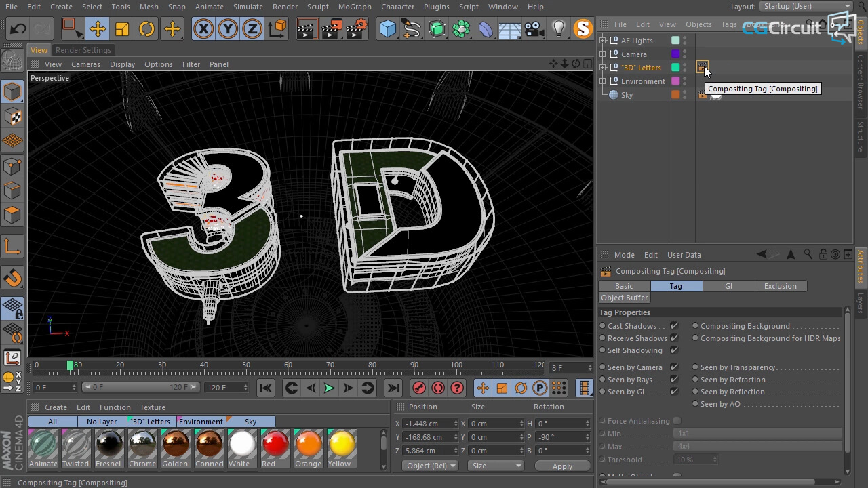Add a Cube primitive from toolbar

(387, 28)
